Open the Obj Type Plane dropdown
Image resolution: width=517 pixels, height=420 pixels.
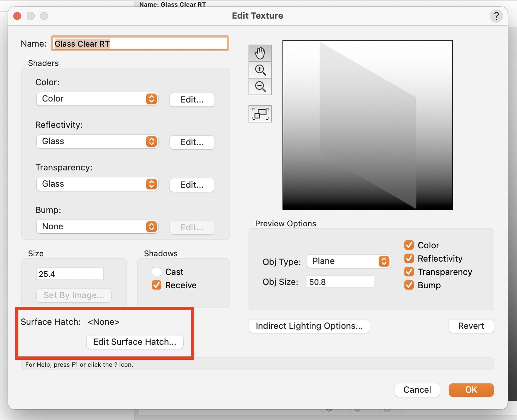(348, 261)
